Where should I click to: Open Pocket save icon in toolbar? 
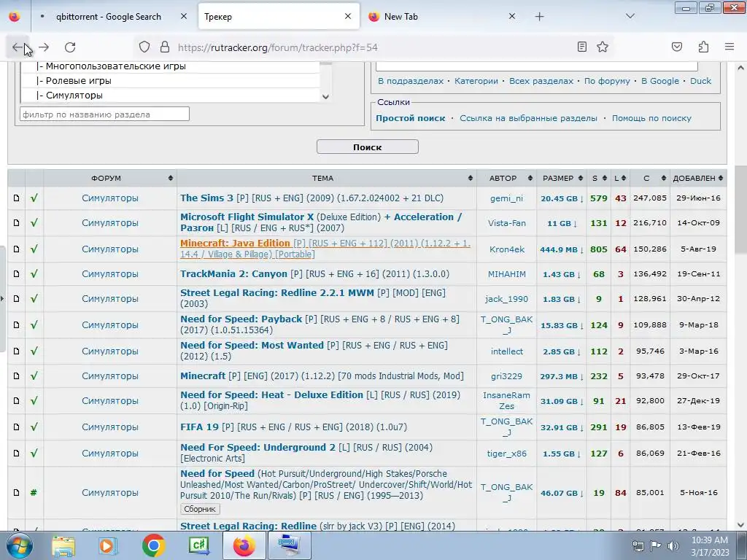coord(676,47)
